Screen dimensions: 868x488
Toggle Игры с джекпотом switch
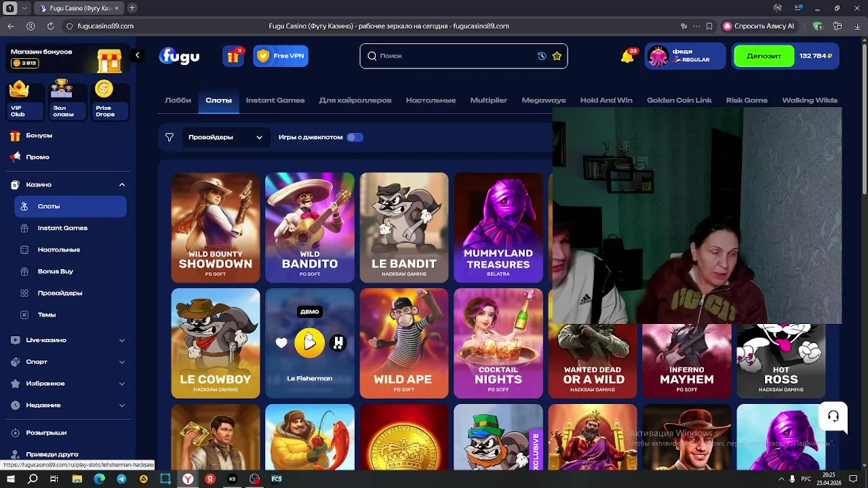[x=355, y=137]
